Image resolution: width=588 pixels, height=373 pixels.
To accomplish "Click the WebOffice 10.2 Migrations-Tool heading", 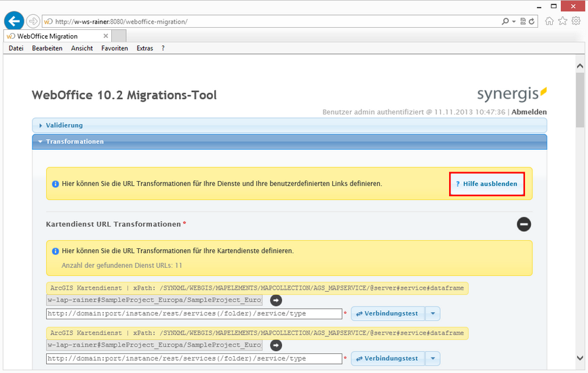I will coord(124,95).
